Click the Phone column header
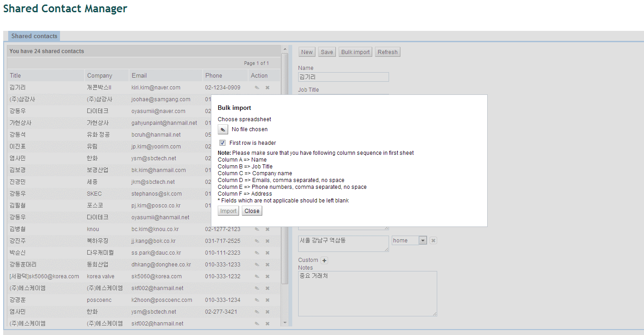The height and width of the screenshot is (335, 644). (225, 75)
